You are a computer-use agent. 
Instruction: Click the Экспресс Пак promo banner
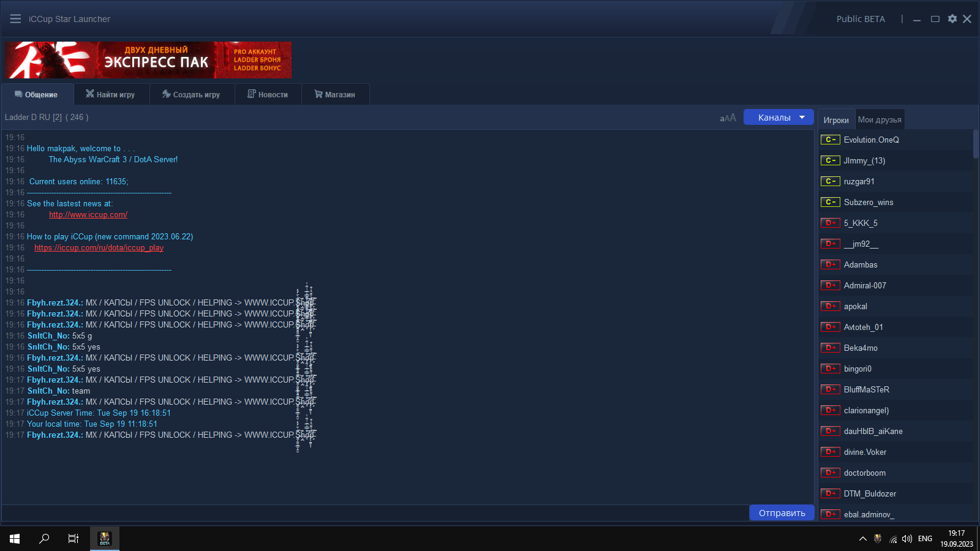(148, 60)
